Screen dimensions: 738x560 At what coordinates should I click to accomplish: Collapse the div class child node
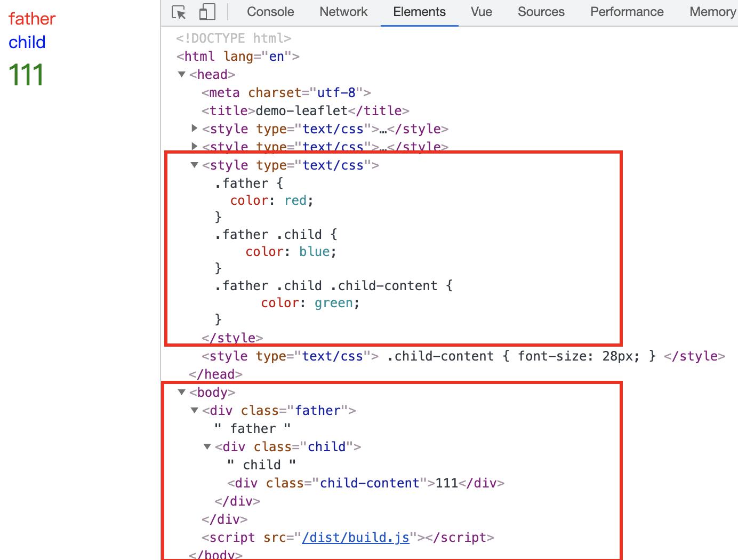tap(207, 447)
